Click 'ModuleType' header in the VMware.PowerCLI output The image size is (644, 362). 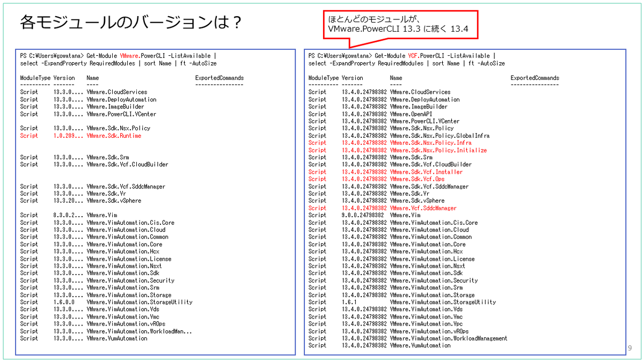[x=35, y=78]
